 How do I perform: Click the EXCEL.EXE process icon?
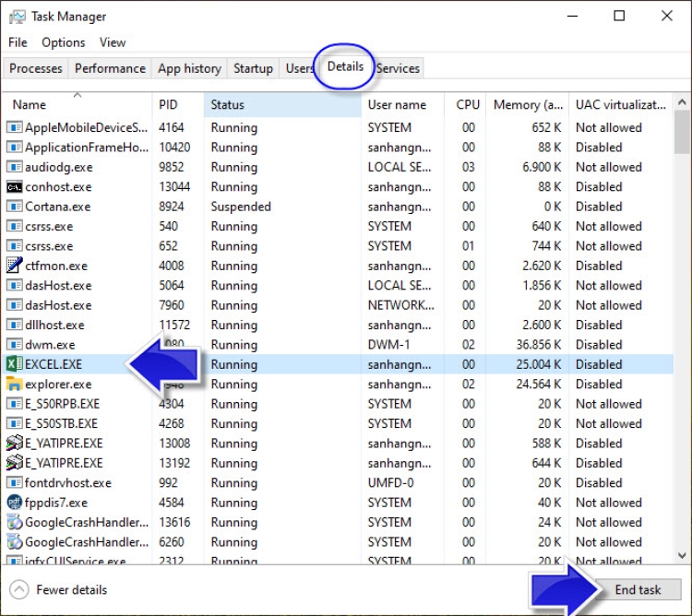tap(14, 364)
